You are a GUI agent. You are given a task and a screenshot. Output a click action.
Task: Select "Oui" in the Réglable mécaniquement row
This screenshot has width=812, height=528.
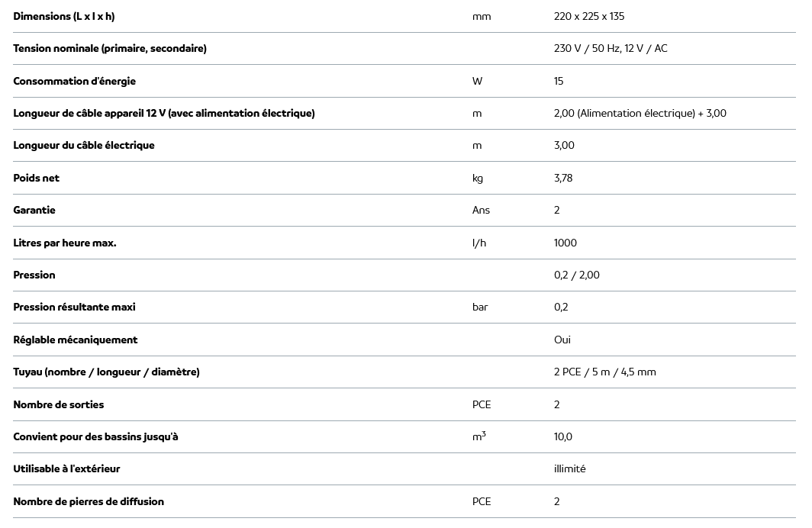[x=562, y=340]
